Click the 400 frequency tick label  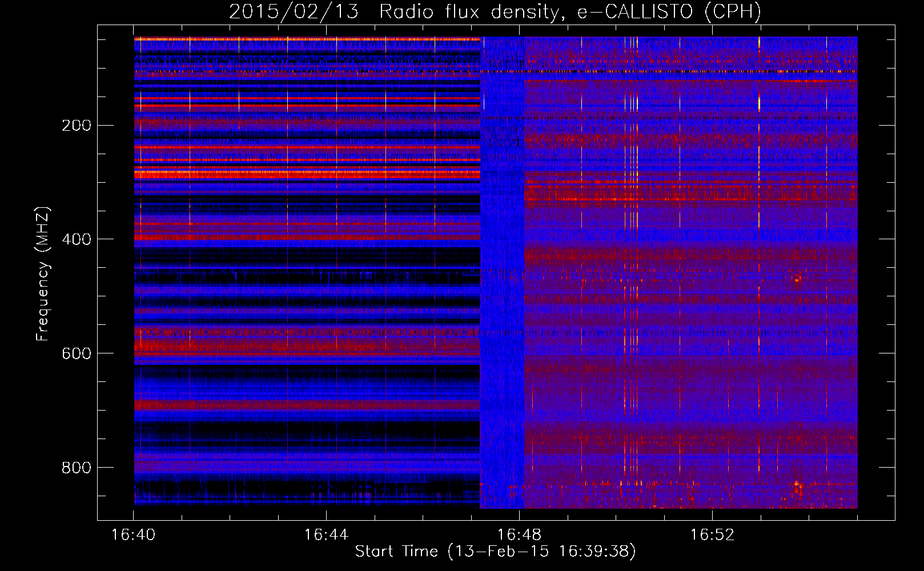[x=77, y=239]
